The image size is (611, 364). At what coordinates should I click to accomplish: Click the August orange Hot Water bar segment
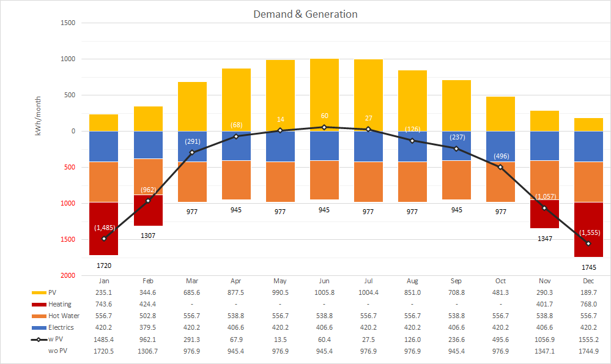coord(412,182)
